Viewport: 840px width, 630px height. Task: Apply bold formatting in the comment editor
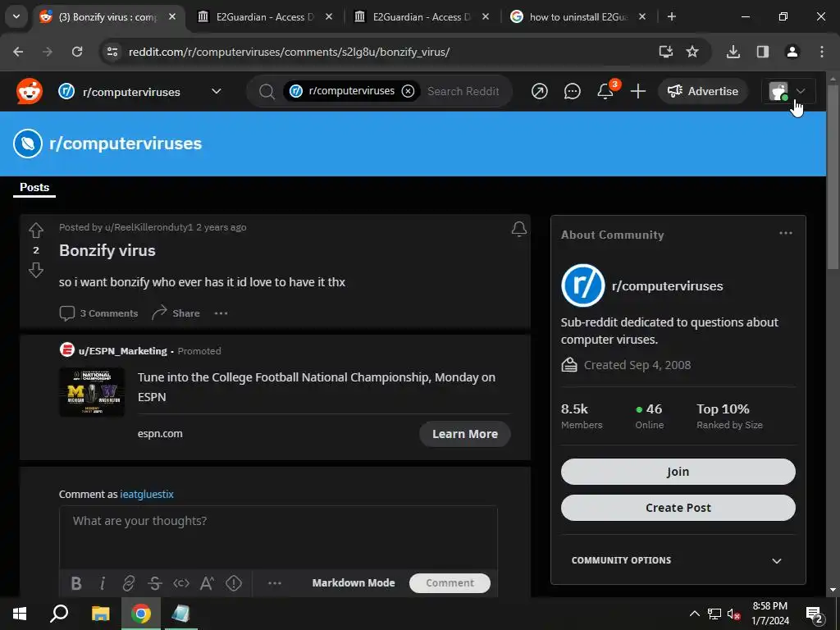[x=76, y=583]
